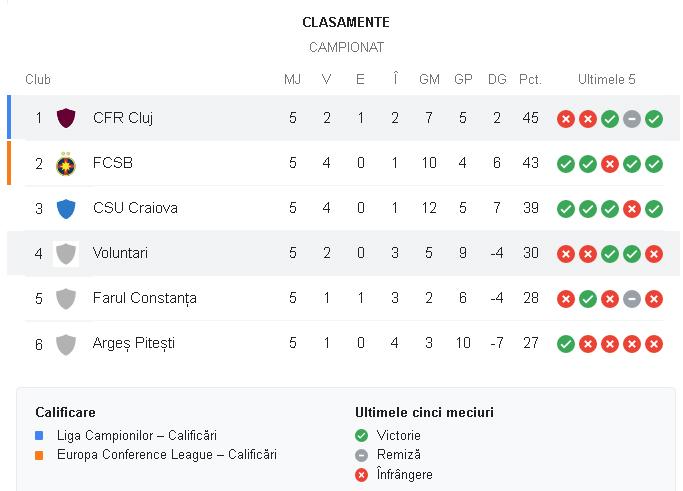The image size is (683, 491).
Task: Click the CSU Craiova blue shield crest
Action: pos(66,208)
